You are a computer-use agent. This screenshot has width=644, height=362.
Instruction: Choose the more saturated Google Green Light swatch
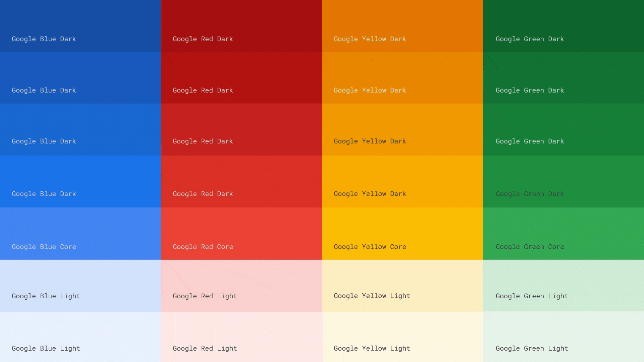563,286
